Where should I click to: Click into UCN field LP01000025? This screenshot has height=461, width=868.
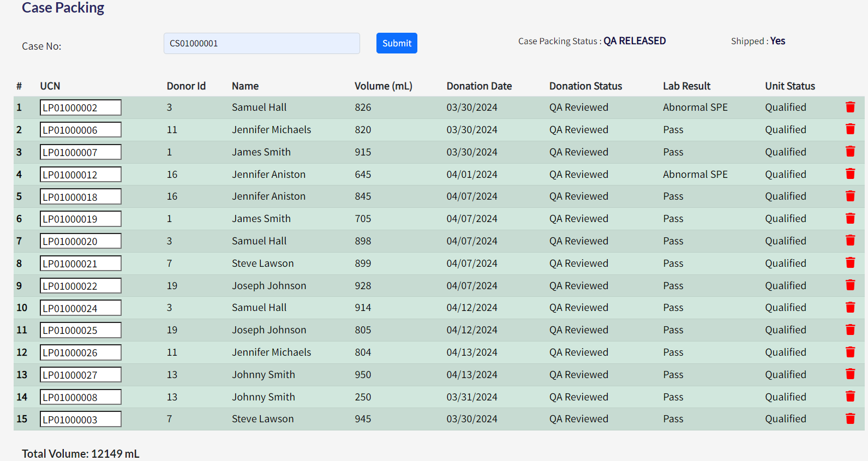pyautogui.click(x=81, y=330)
